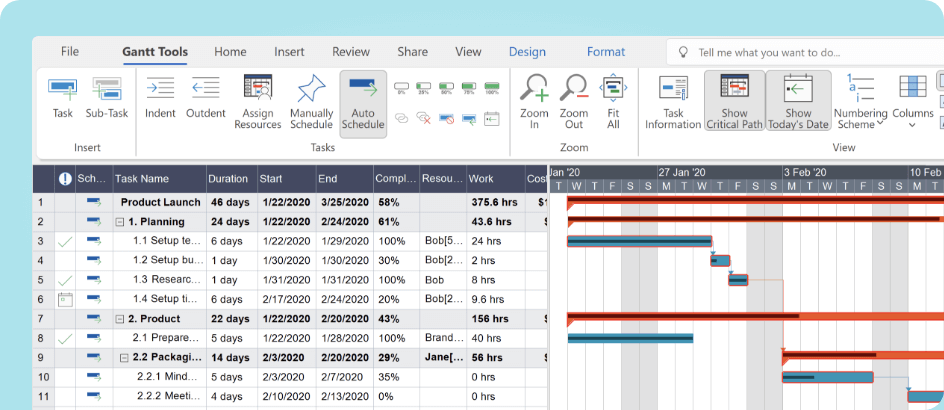The height and width of the screenshot is (410, 944).
Task: Open the View tab
Action: coord(468,52)
